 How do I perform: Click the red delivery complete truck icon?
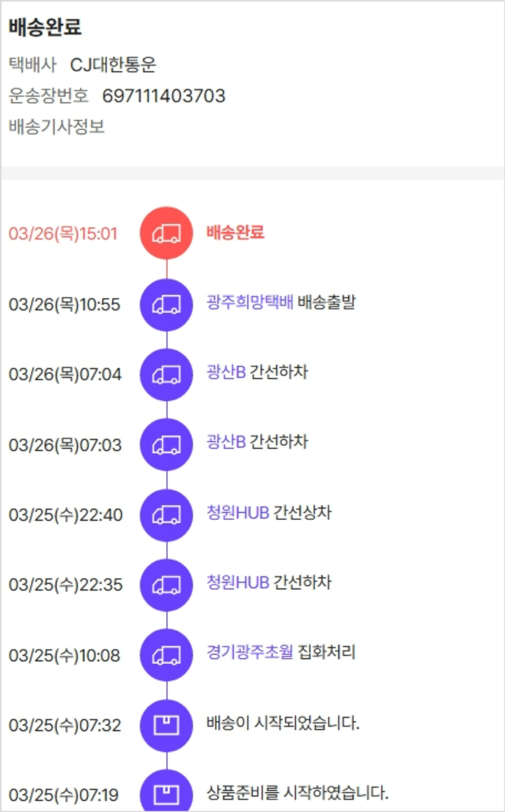tap(166, 233)
